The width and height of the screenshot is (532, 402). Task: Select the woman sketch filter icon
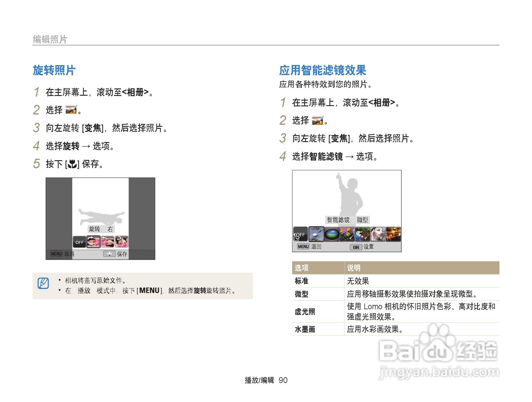(378, 234)
